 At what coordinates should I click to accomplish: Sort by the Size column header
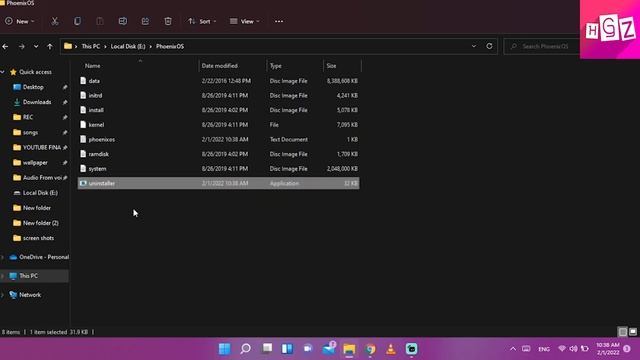coord(331,66)
